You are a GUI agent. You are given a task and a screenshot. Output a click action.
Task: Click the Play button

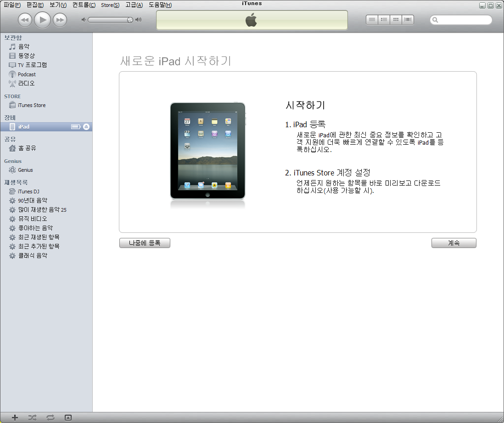42,20
